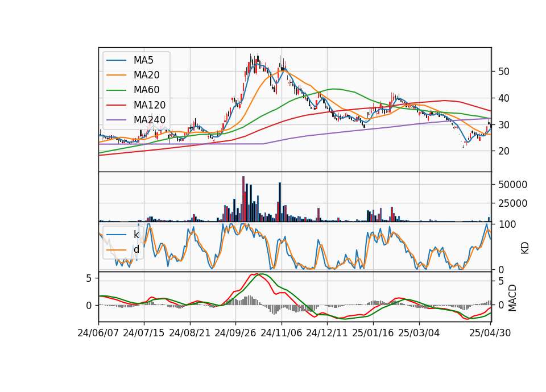Click the k legend label in KD panel
The height and width of the screenshot is (392, 546).
[x=136, y=235]
